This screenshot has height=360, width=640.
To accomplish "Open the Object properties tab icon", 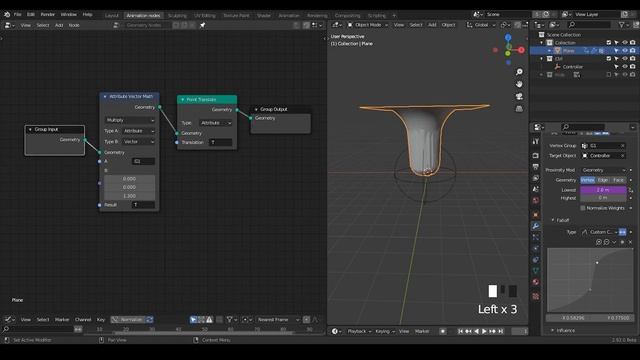I will [536, 215].
